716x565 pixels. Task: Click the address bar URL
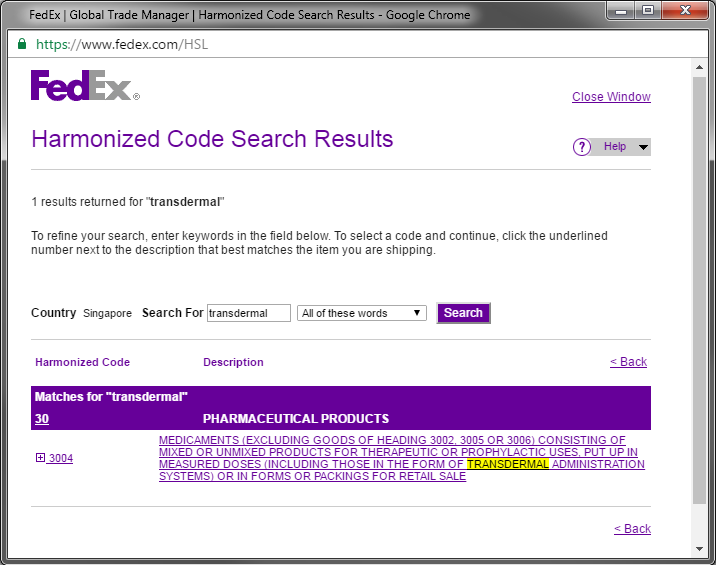(x=122, y=44)
